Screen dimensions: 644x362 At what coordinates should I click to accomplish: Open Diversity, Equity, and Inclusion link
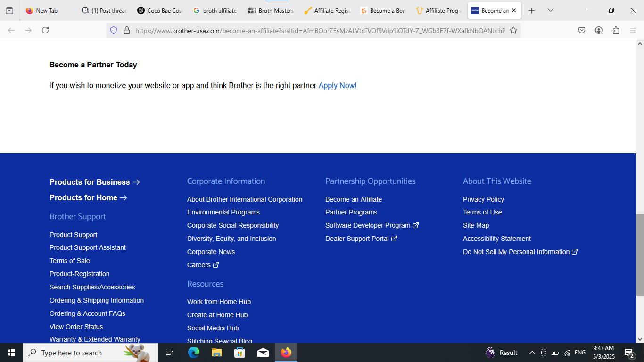pos(231,239)
